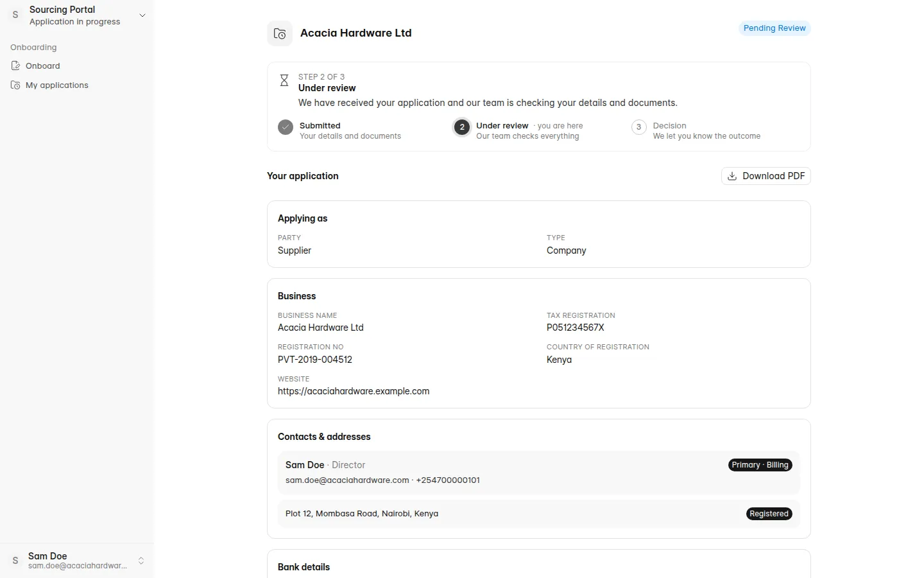Click the Submitted step label
This screenshot has height=578, width=924.
tap(320, 126)
